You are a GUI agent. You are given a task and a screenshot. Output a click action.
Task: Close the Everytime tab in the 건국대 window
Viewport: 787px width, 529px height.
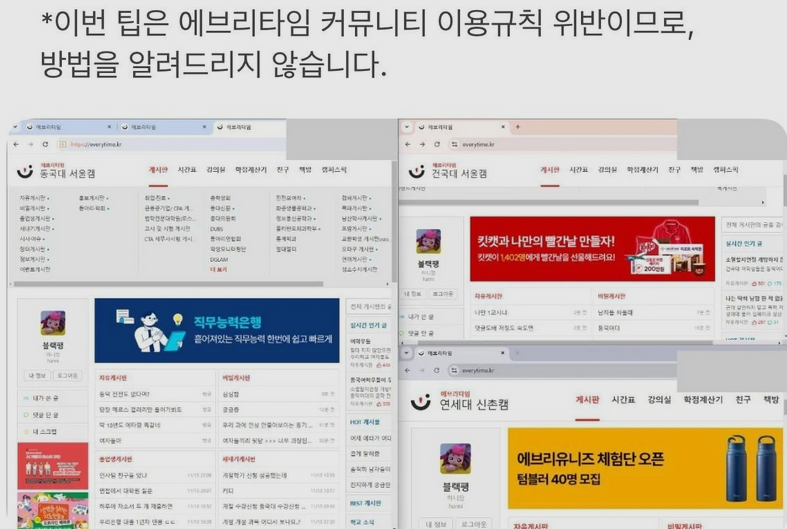tap(503, 127)
